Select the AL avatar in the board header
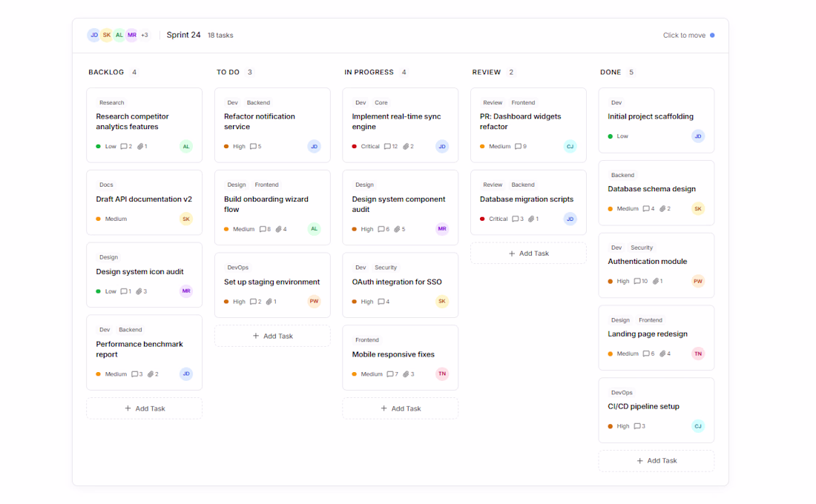This screenshot has height=504, width=816. 119,35
